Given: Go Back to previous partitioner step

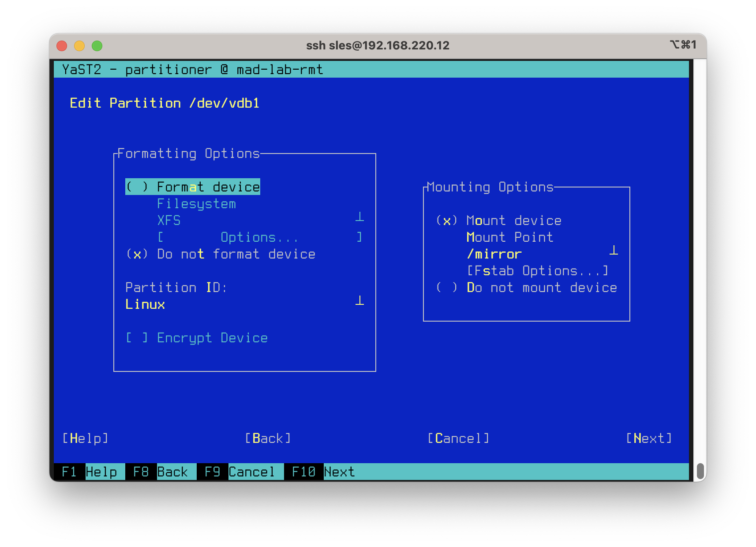Looking at the screenshot, I should click(x=268, y=438).
